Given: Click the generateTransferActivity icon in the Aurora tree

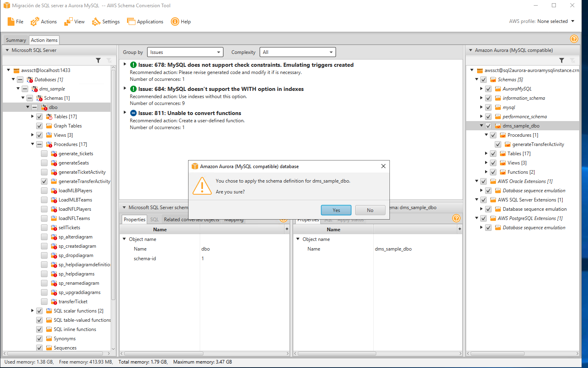Looking at the screenshot, I should pos(507,144).
